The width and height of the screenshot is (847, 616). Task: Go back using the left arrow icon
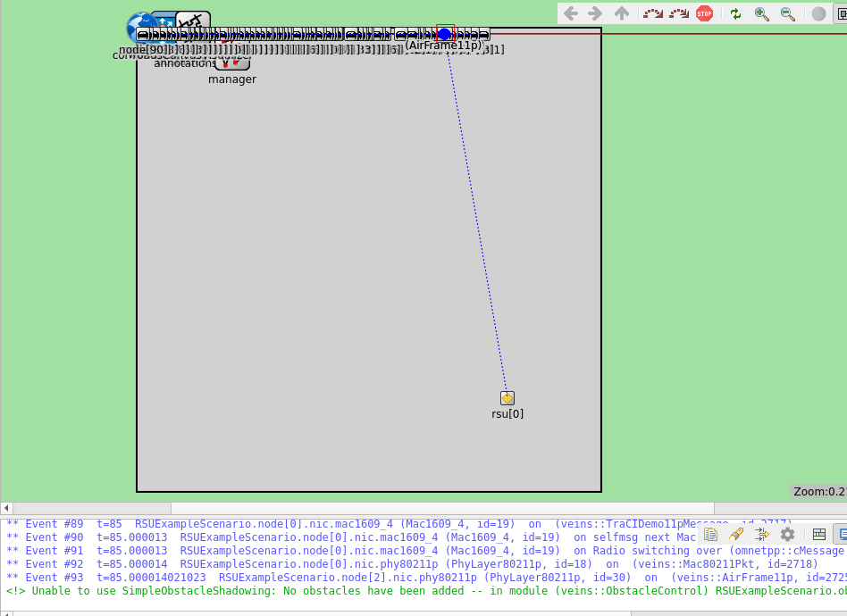pos(570,13)
